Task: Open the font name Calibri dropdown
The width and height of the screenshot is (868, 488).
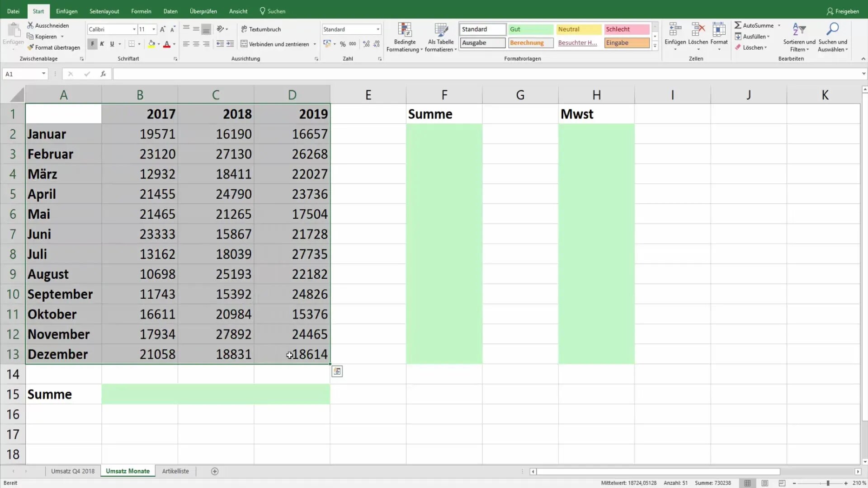Action: (134, 29)
